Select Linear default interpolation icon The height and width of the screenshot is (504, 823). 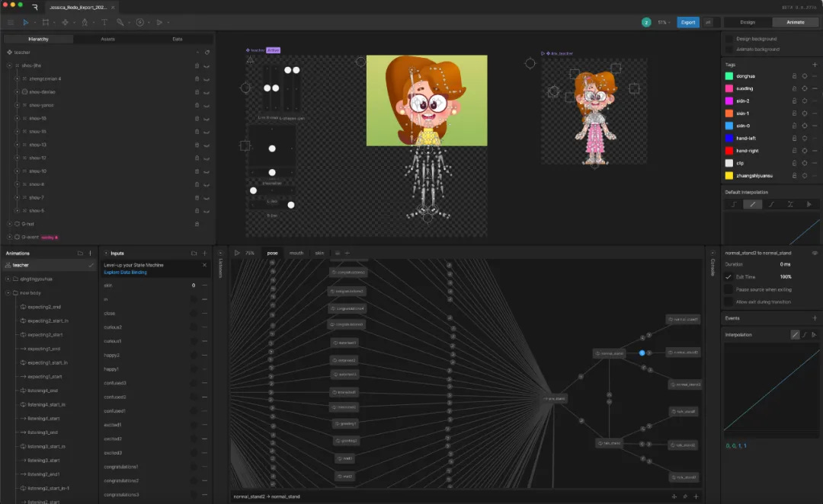(752, 205)
